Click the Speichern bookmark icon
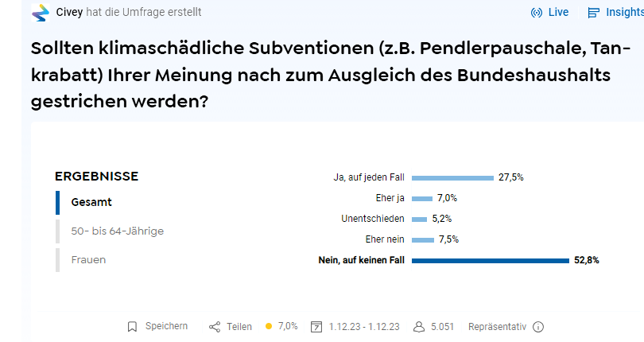The height and width of the screenshot is (342, 644). (133, 327)
